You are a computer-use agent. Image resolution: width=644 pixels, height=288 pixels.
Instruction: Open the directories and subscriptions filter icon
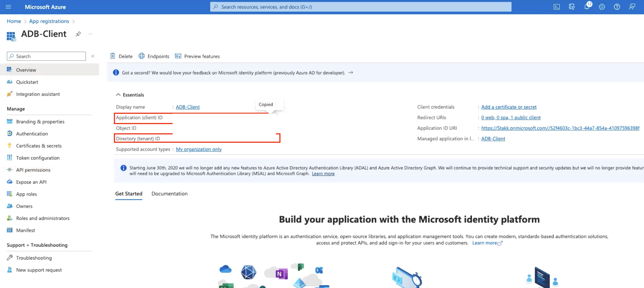(572, 7)
